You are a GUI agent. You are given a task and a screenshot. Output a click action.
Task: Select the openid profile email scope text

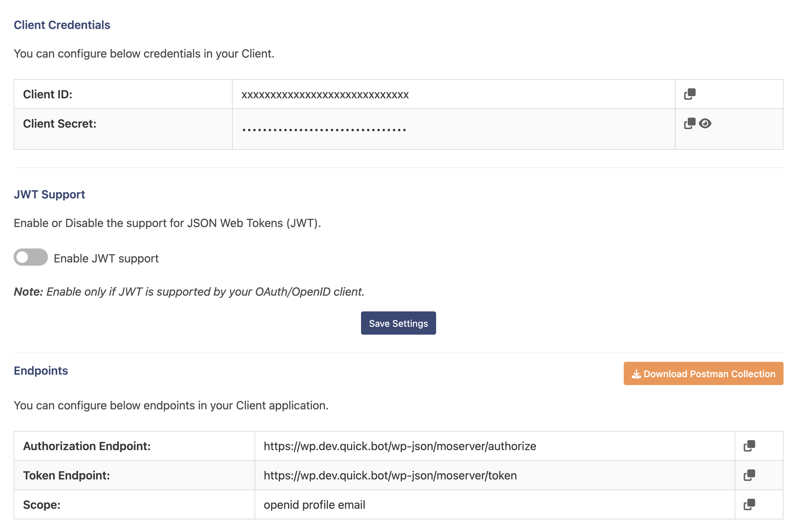click(x=314, y=504)
